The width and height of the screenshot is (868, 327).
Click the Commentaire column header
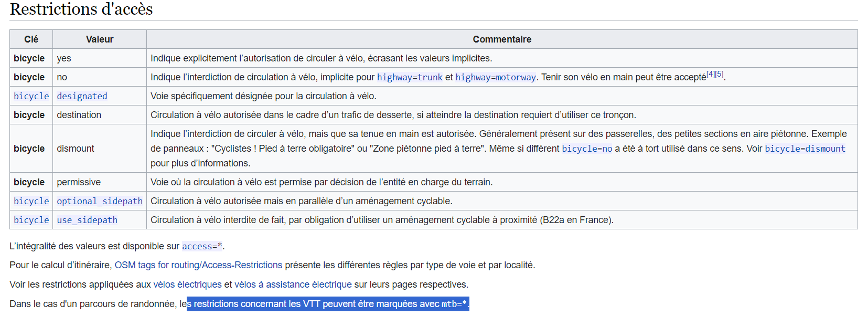tap(502, 39)
